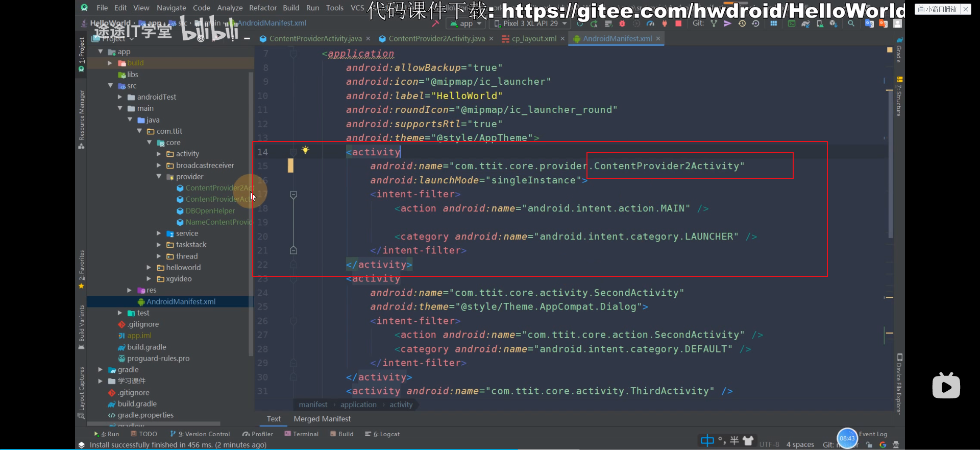Toggle the fold marker at line 26
Viewport: 980px width, 450px height.
[x=293, y=321]
